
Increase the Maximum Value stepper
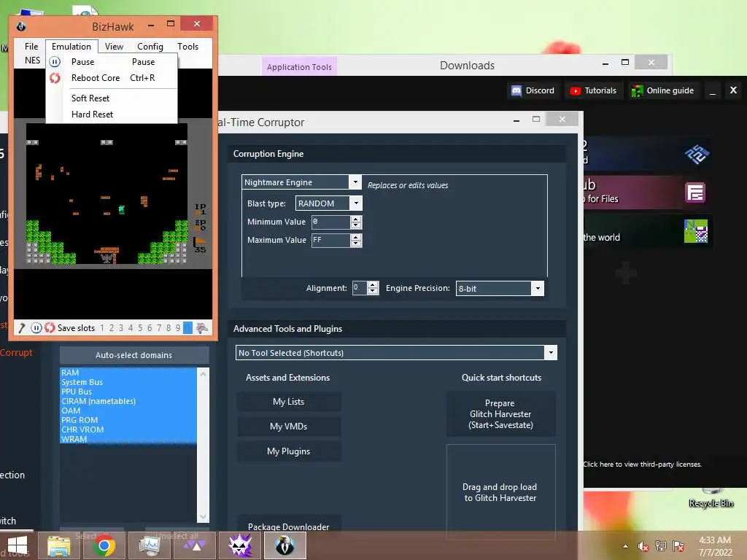pos(356,237)
